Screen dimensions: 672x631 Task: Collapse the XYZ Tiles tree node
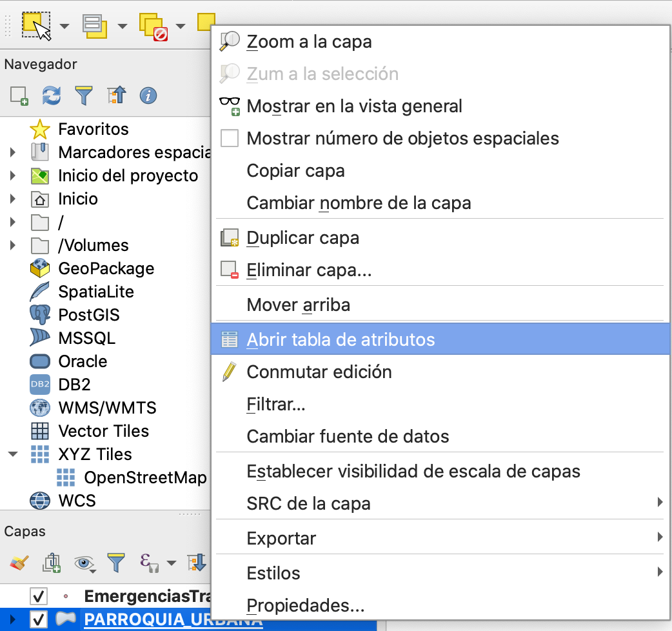13,454
